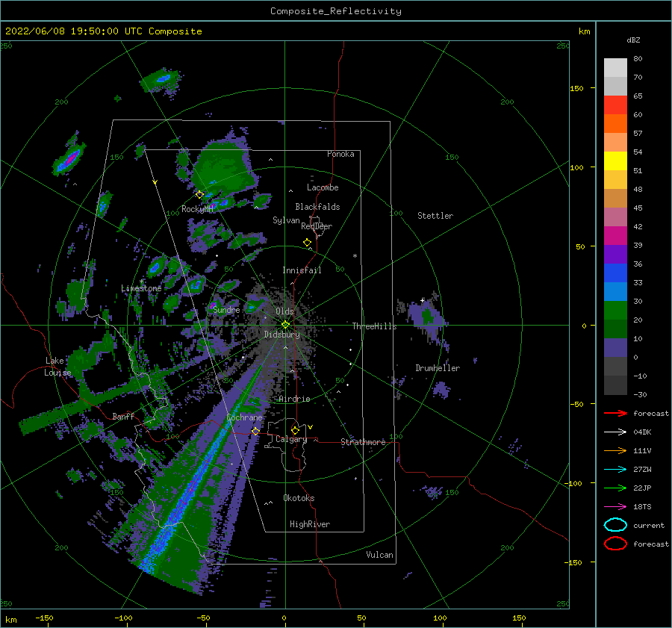
Task: Click the Limestone label
Action: (x=141, y=288)
